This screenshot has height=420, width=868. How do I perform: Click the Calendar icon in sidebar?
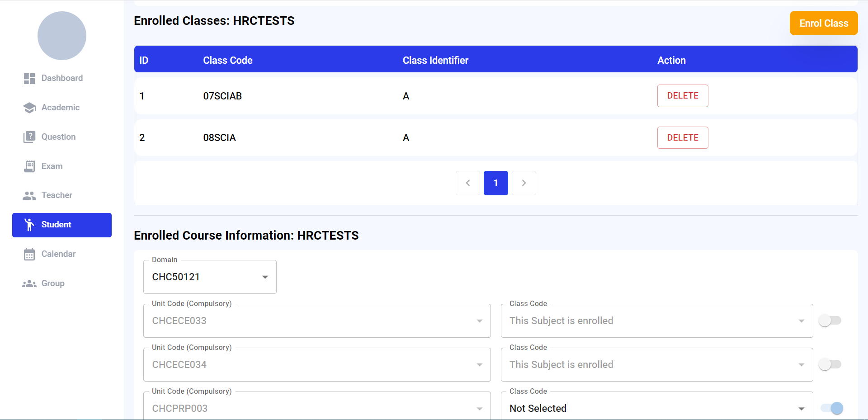[x=29, y=255]
